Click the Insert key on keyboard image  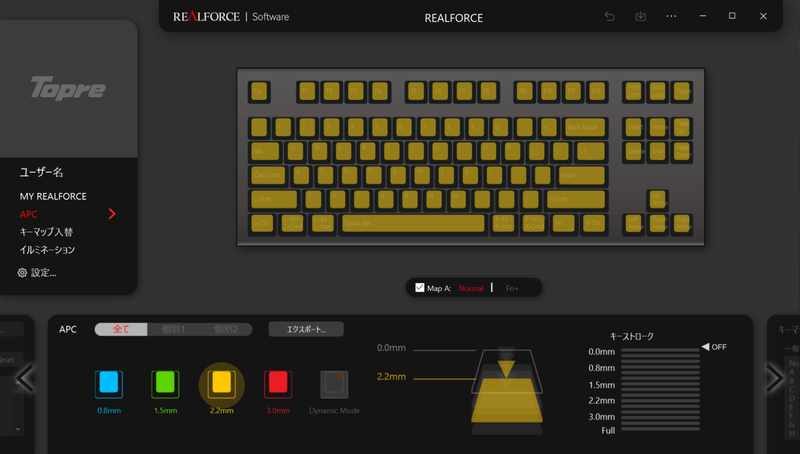(634, 127)
